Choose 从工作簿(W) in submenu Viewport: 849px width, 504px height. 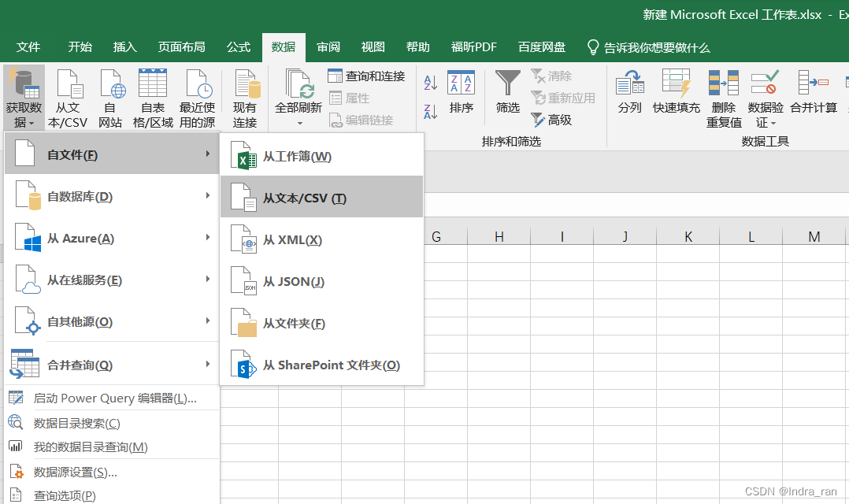tap(321, 156)
